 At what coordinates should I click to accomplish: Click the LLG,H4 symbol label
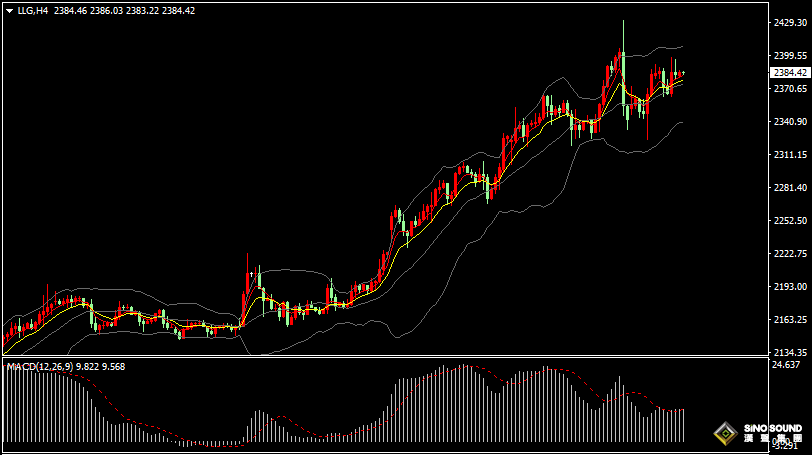[32, 10]
